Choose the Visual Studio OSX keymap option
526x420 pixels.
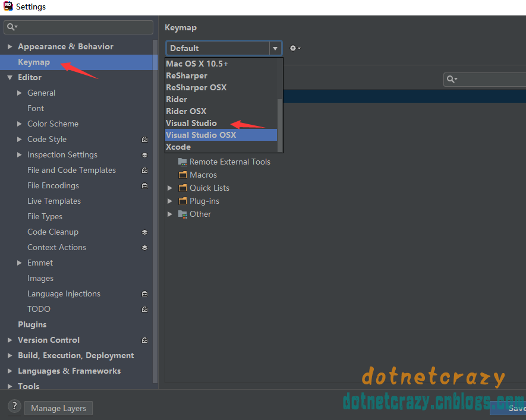pos(222,135)
